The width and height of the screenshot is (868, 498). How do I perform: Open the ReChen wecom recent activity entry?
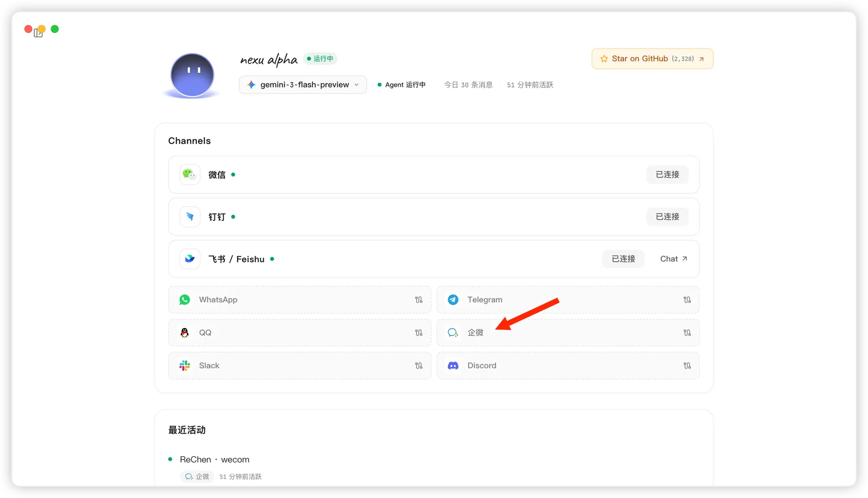pyautogui.click(x=214, y=460)
